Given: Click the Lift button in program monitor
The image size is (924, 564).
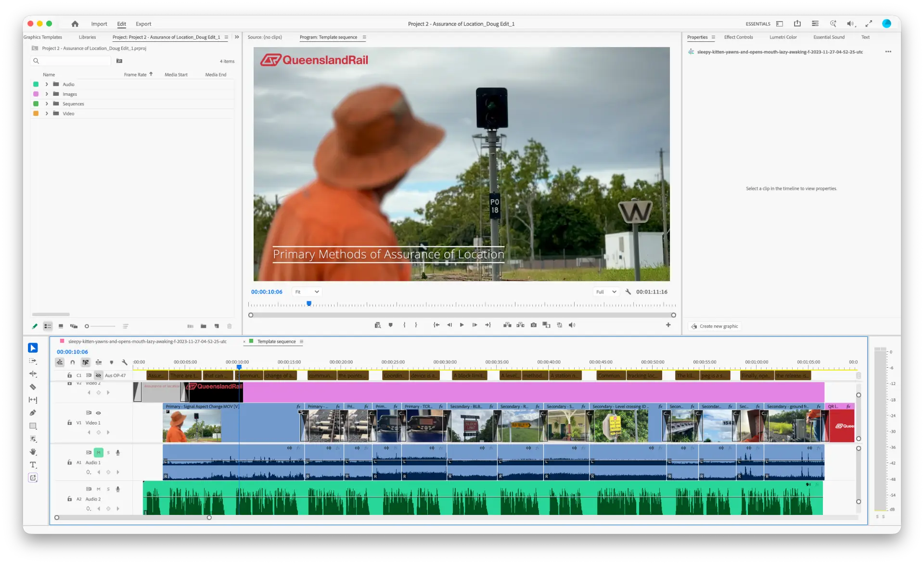Looking at the screenshot, I should click(x=507, y=325).
